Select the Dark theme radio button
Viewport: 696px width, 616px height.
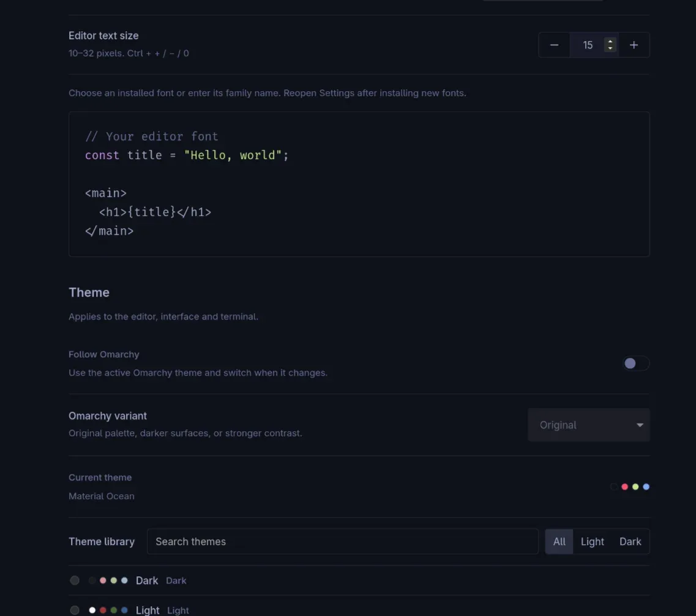[75, 581]
